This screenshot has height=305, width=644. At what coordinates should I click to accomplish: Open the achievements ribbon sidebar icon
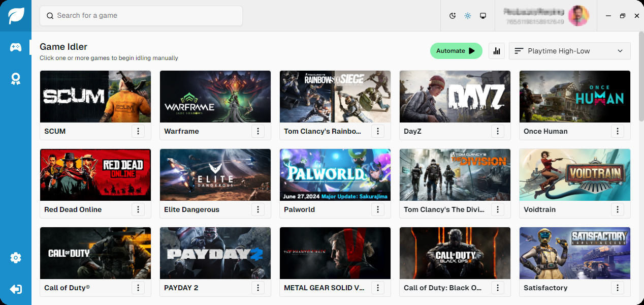pos(16,79)
